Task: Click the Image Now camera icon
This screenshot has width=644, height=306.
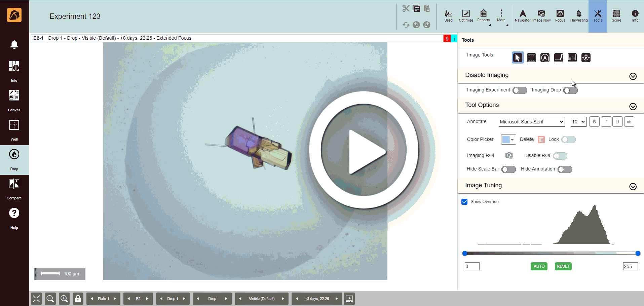Action: 541,15
